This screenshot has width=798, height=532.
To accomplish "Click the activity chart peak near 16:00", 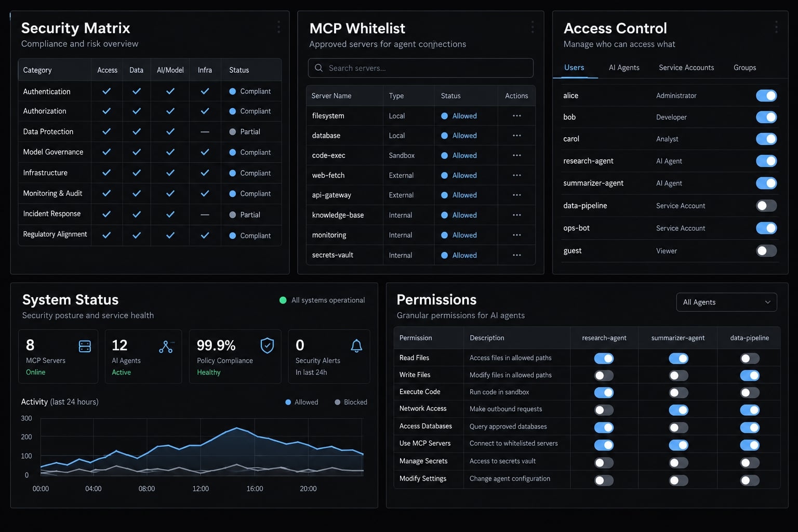I will [x=237, y=428].
